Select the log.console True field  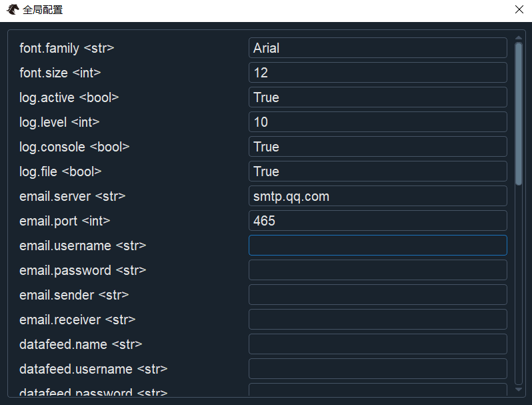(x=377, y=147)
